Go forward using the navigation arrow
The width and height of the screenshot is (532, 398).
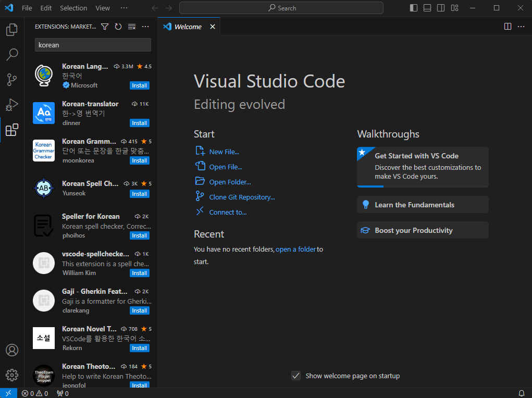(169, 8)
